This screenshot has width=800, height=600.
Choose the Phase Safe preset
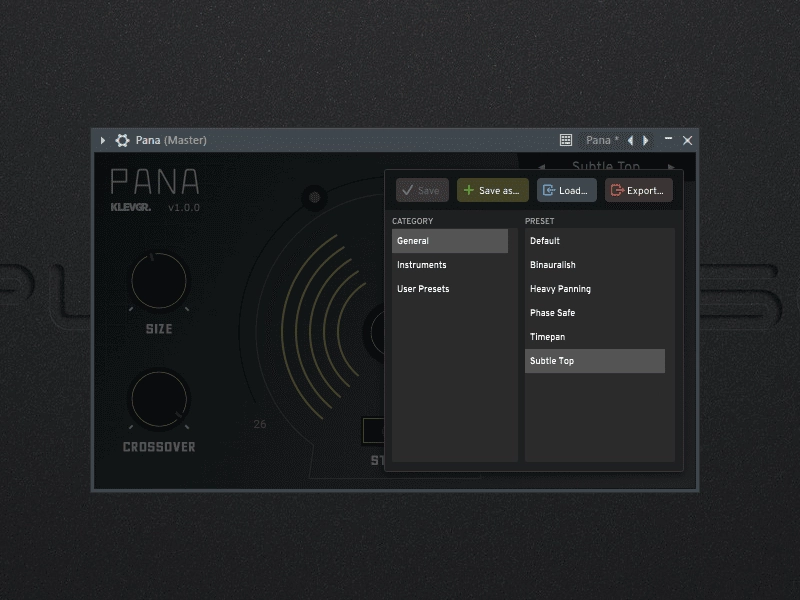(595, 313)
